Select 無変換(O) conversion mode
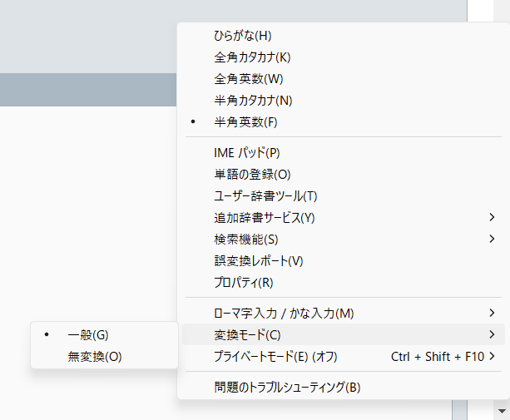 (95, 357)
